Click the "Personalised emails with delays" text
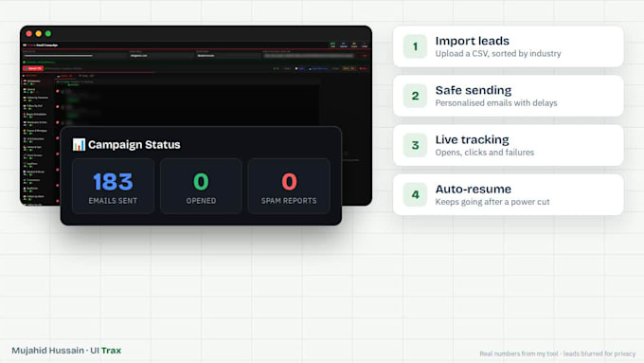Screen dimensions: 644x363 point(496,102)
